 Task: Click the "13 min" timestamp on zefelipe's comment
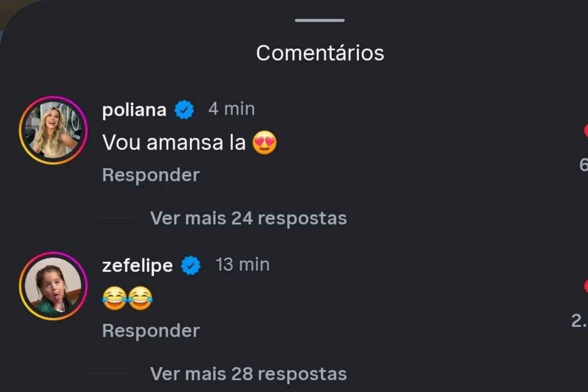click(x=243, y=265)
